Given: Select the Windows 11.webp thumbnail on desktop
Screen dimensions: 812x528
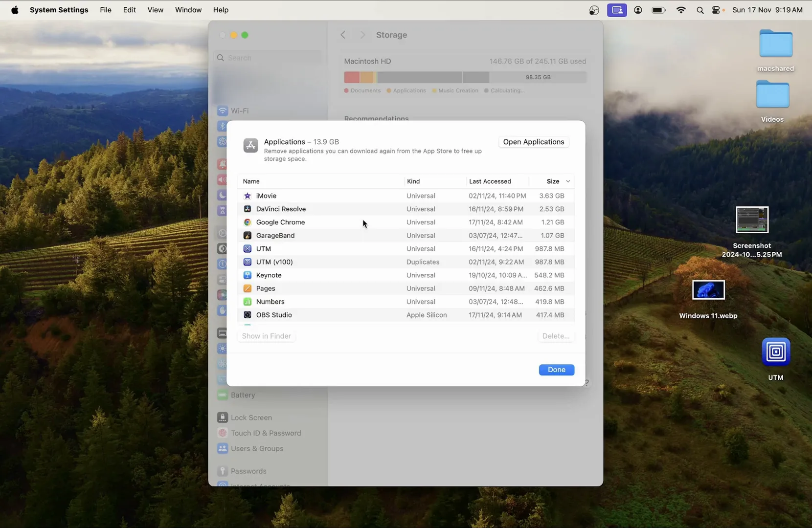Looking at the screenshot, I should point(708,290).
